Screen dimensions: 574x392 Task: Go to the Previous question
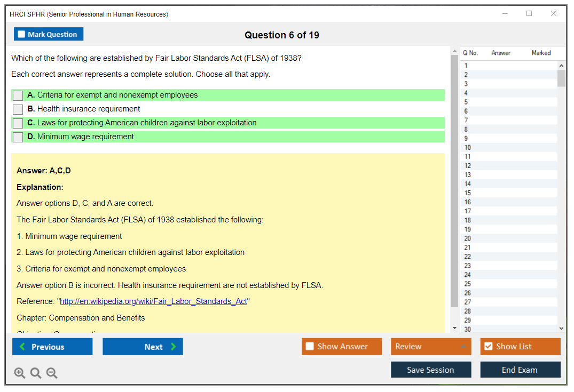(x=52, y=347)
